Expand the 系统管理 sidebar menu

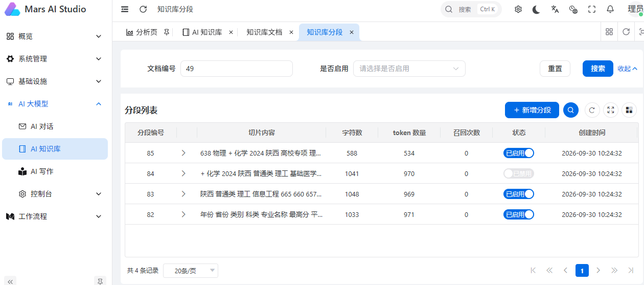tap(54, 59)
